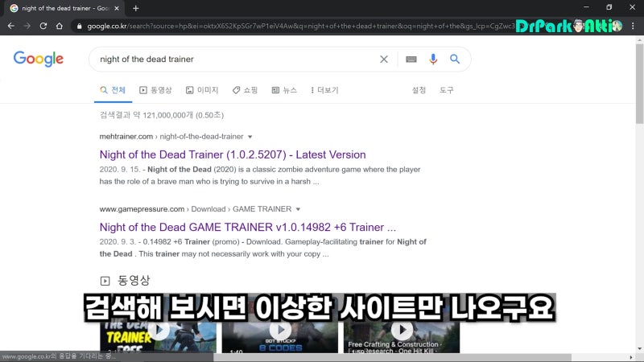
Task: Click the 동영상 section heading icon
Action: pos(105,281)
